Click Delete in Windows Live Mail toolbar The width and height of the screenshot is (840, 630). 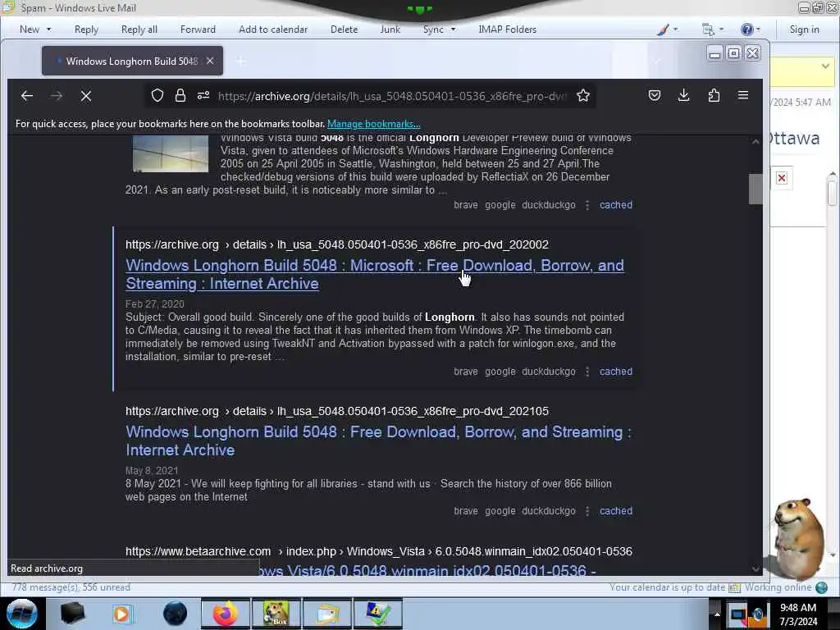pyautogui.click(x=344, y=30)
